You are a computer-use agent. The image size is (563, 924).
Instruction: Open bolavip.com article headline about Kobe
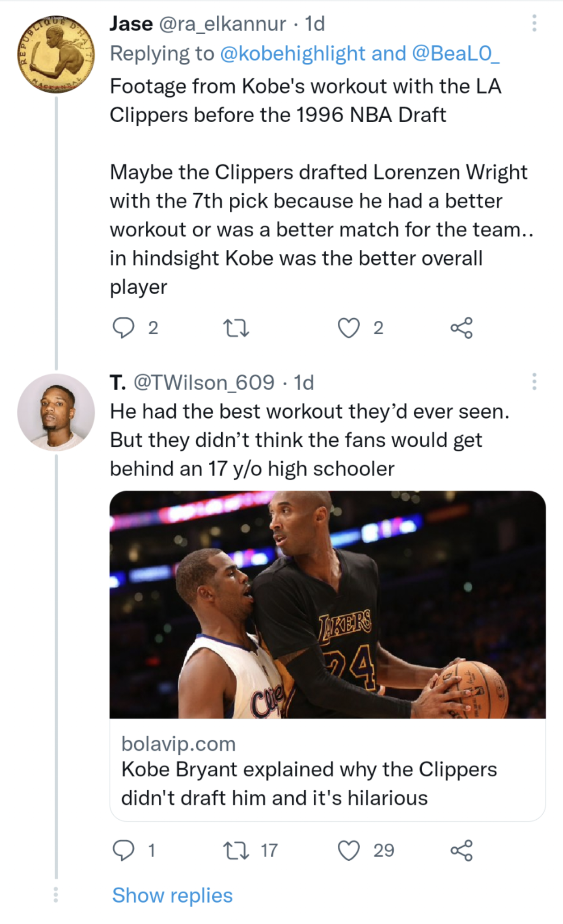point(309,784)
